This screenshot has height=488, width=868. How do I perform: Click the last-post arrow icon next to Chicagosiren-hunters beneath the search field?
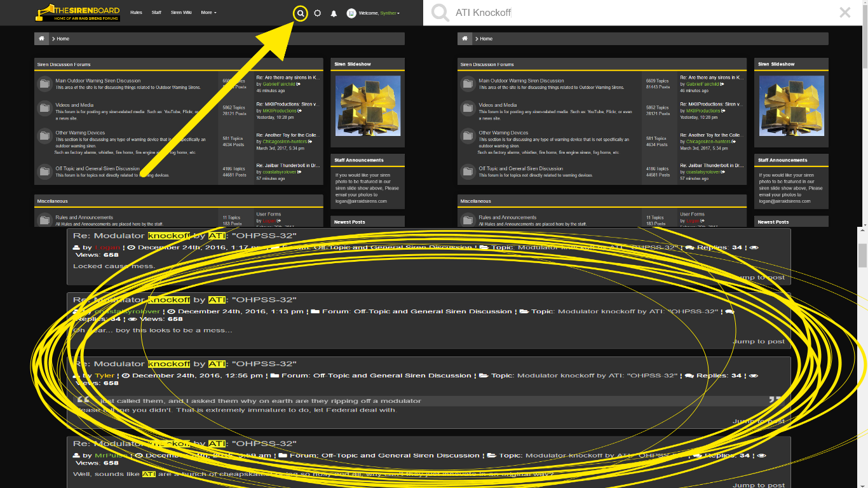734,141
